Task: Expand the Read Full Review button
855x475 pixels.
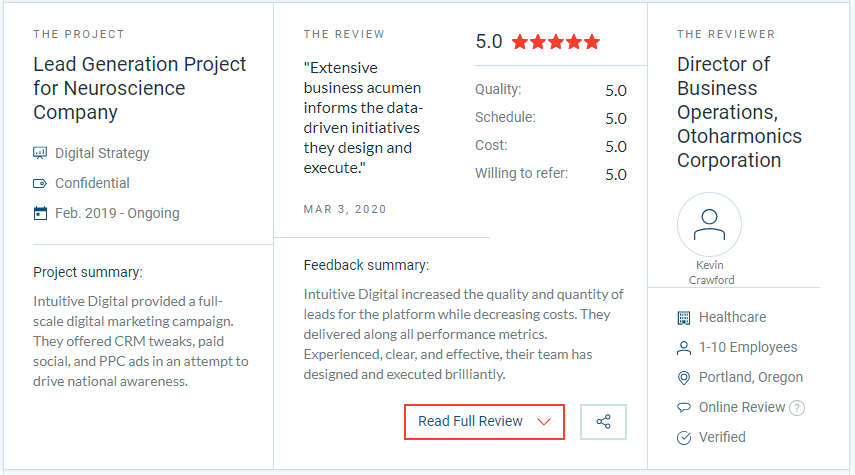Action: [484, 422]
